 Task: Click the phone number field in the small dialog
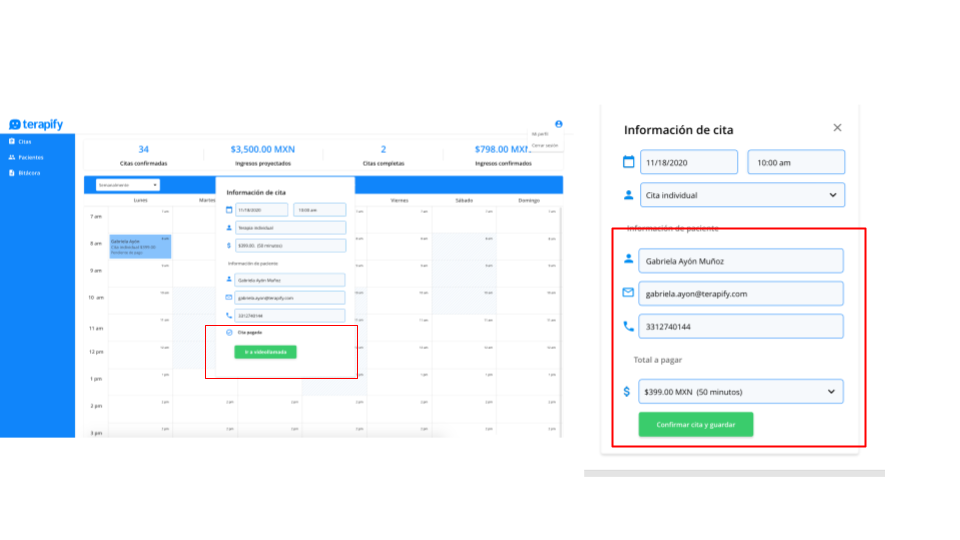(x=290, y=316)
